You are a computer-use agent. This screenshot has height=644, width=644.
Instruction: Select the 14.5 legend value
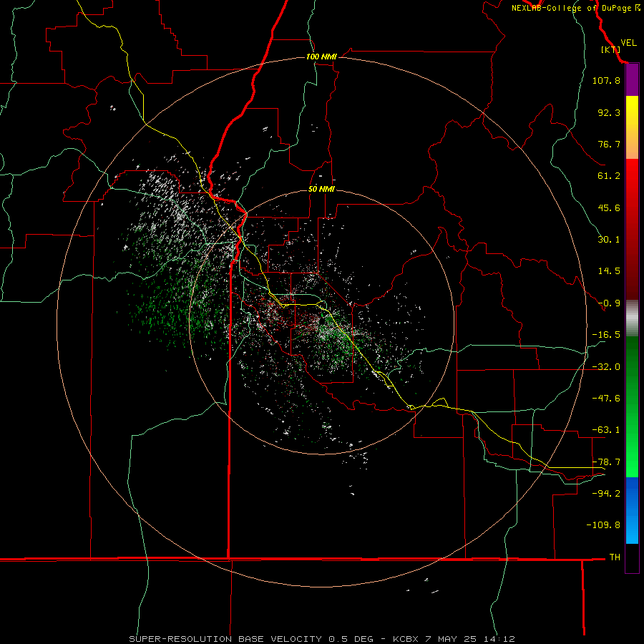point(609,271)
